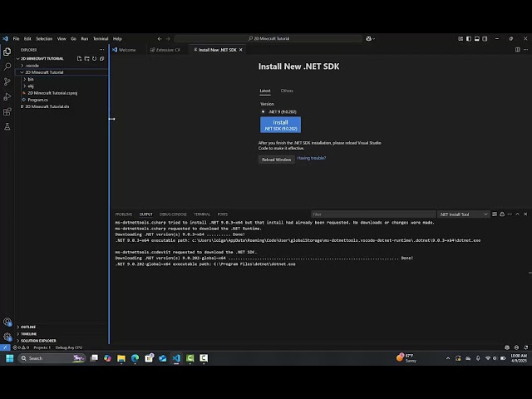Open the output panel more actions ellipsis
Screen dimensions: 532x399
point(510,214)
